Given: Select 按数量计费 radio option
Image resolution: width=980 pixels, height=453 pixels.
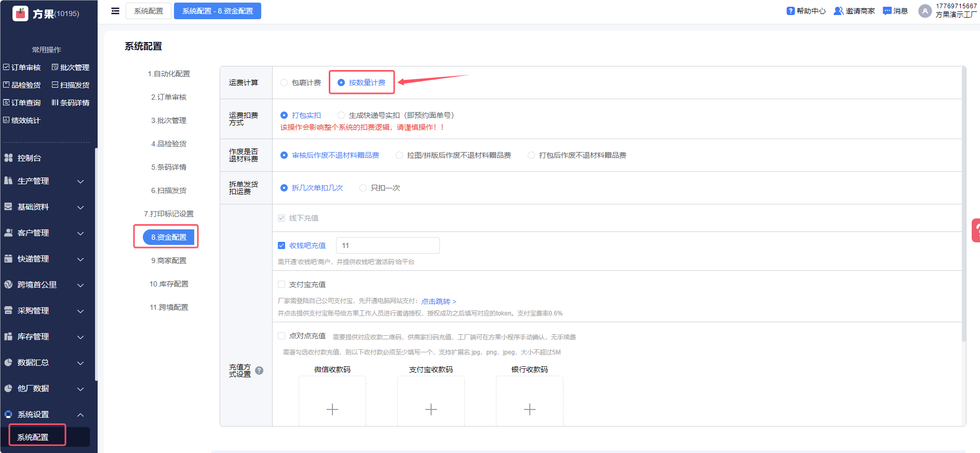Looking at the screenshot, I should click(x=341, y=83).
